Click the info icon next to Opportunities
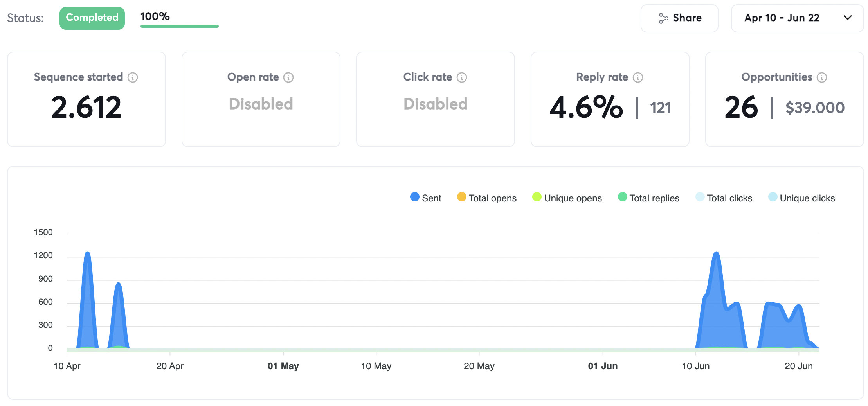This screenshot has height=406, width=868. [822, 77]
